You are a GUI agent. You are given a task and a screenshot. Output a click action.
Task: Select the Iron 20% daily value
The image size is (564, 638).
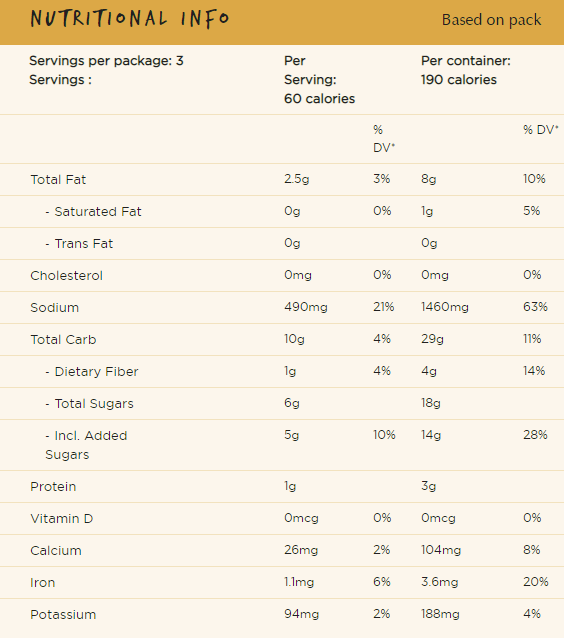tap(536, 582)
